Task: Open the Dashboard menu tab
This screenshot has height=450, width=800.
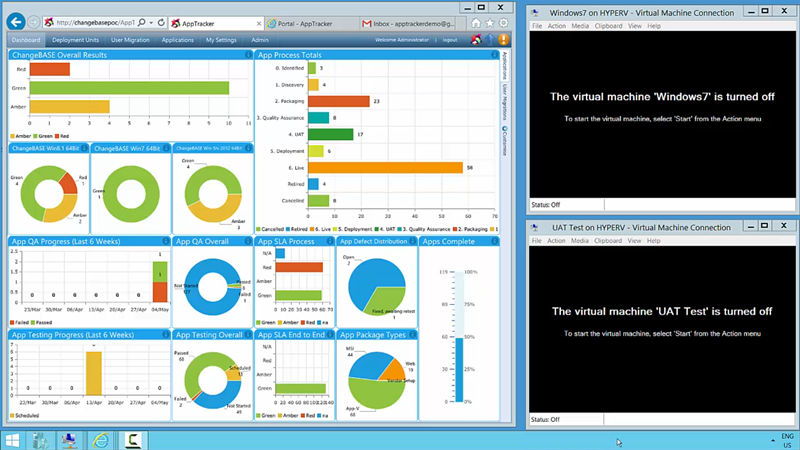Action: [x=26, y=40]
